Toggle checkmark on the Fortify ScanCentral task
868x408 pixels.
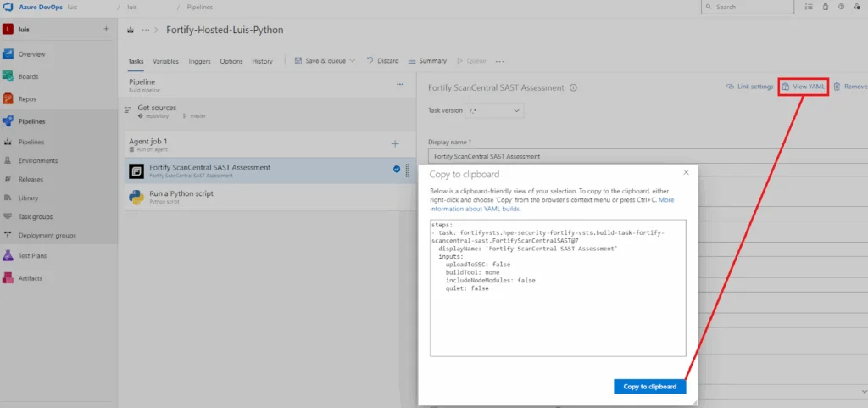point(397,170)
